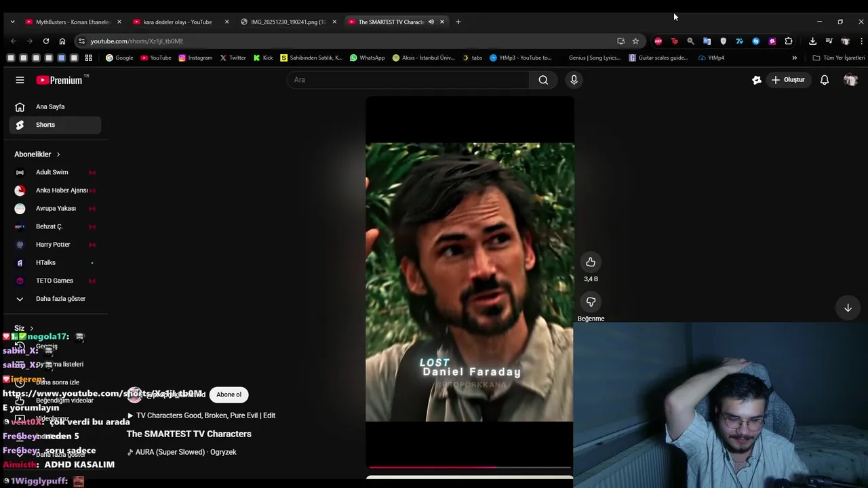Expand Daha fazla göster under subscriptions
The image size is (868, 488).
pos(54,299)
